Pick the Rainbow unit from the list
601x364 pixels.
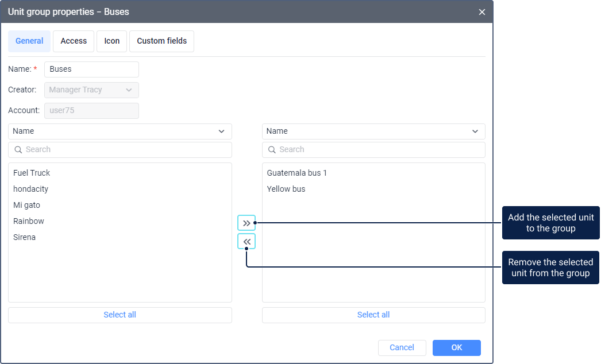coord(29,221)
